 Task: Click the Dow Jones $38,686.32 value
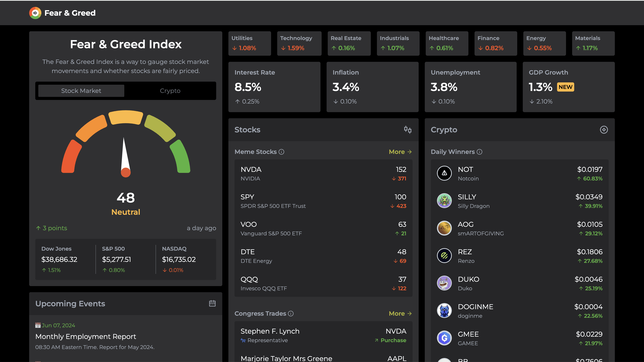(x=59, y=259)
